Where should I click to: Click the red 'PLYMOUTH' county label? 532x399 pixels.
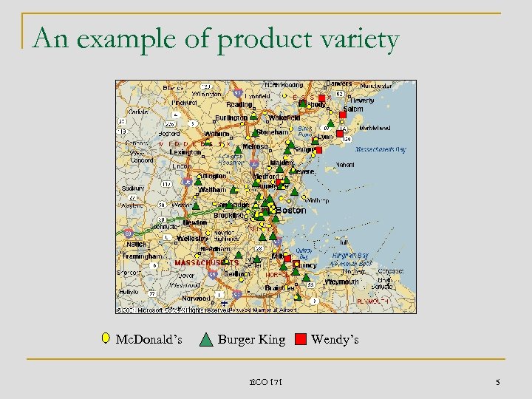coord(372,301)
